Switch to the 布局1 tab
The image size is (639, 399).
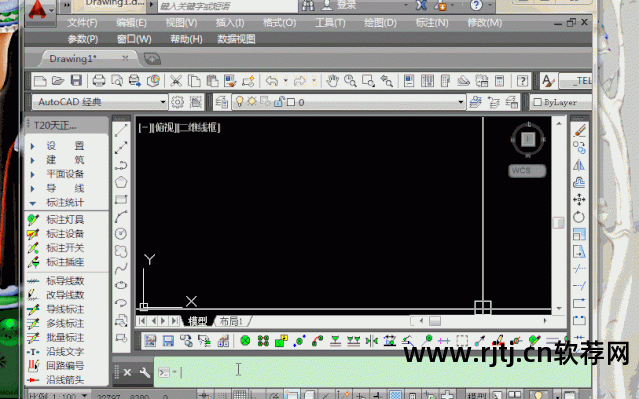click(x=231, y=321)
